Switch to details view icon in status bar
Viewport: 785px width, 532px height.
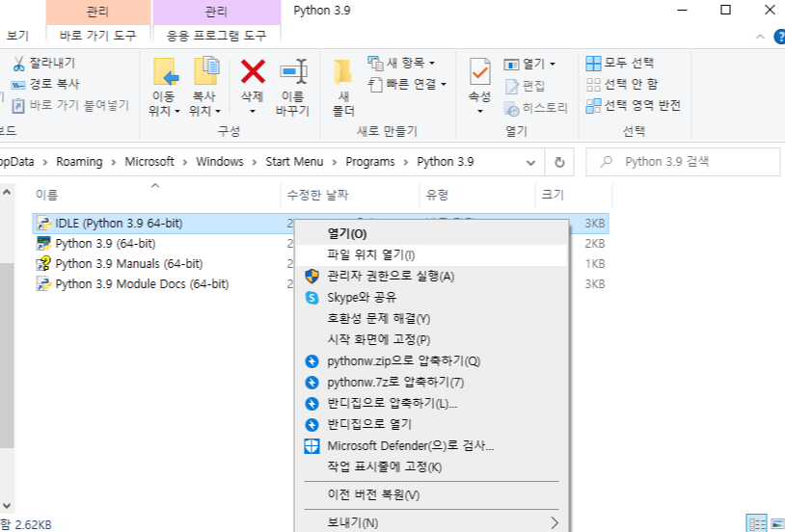(x=756, y=523)
